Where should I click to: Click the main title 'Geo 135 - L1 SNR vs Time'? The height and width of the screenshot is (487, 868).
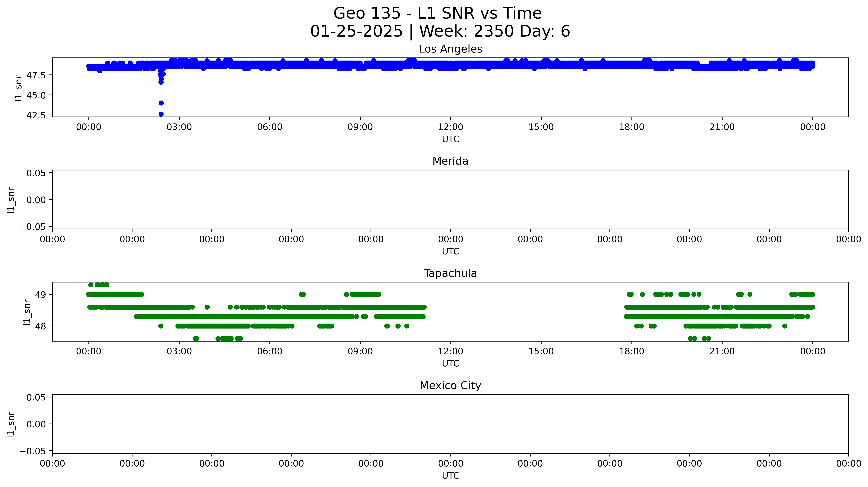(x=437, y=13)
